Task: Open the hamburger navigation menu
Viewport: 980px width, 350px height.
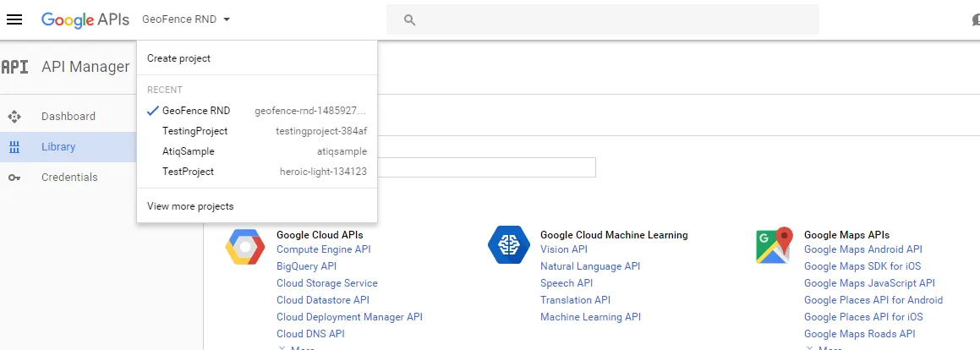Action: [14, 19]
